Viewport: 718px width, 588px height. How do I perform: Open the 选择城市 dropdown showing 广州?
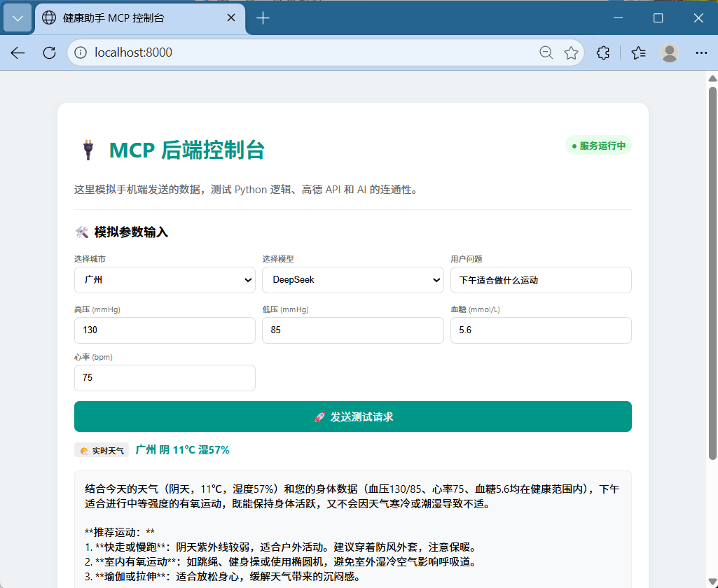165,280
